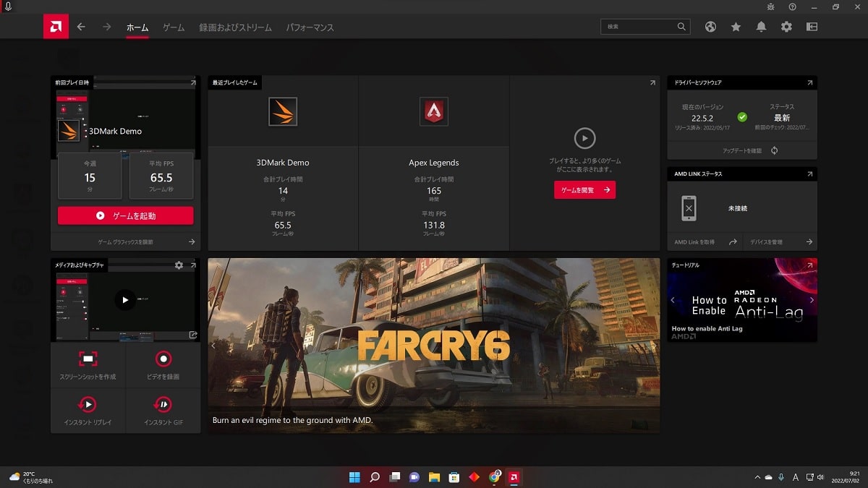
Task: Open ゲーム グラフィックスを調節 link
Action: [126, 242]
